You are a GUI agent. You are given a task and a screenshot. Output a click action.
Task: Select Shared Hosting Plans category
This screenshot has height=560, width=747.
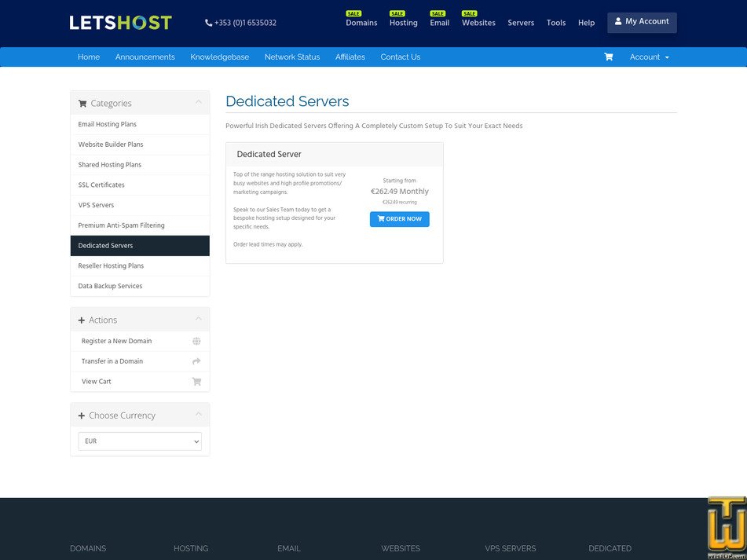pos(140,165)
